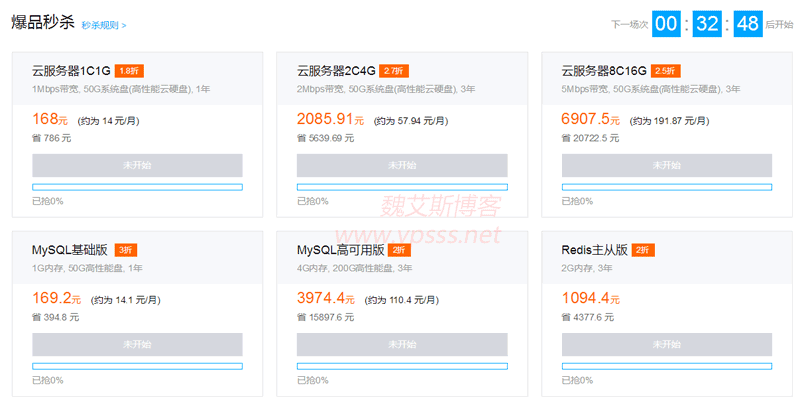Viewport: 800px width, 404px height.
Task: Select the 云服务器2C4G product title
Action: click(336, 71)
